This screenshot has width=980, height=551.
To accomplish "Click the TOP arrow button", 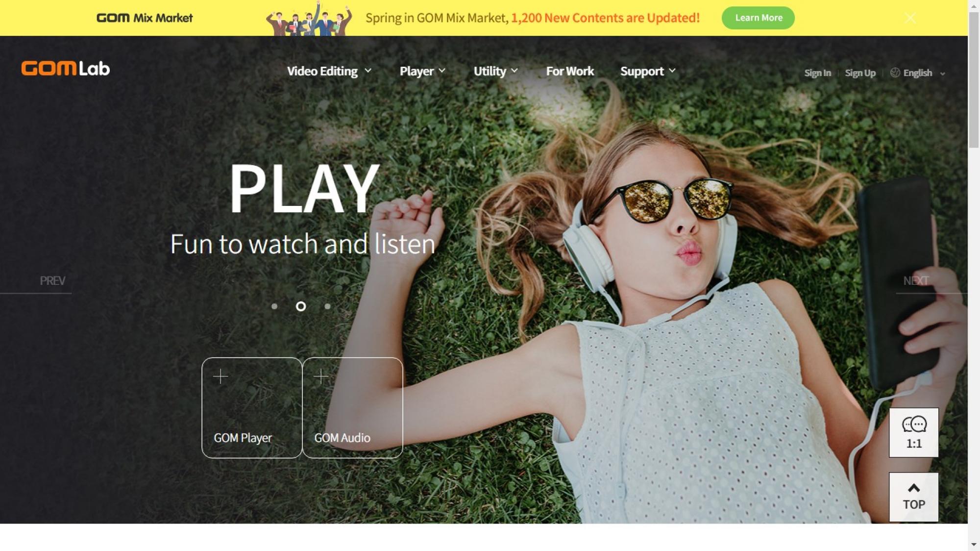I will [x=914, y=497].
